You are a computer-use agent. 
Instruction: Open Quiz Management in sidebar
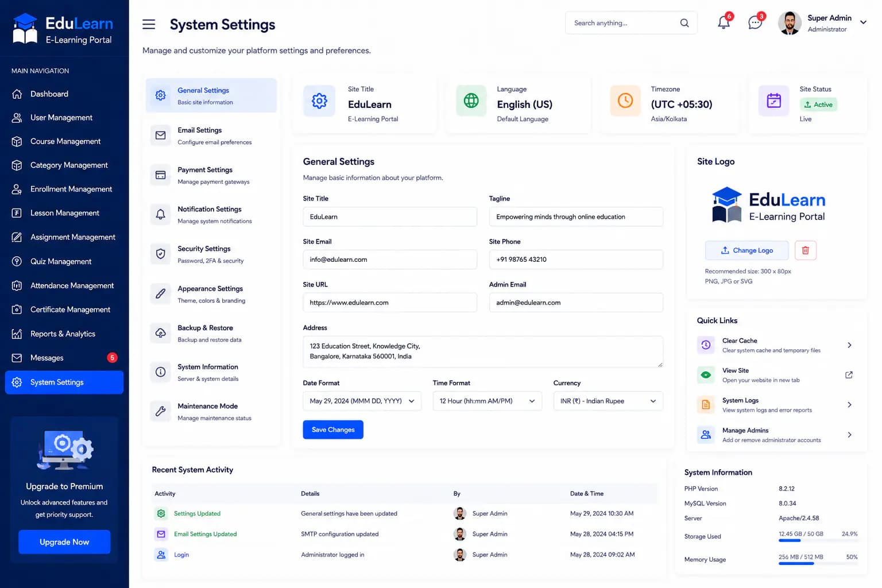[x=64, y=261]
